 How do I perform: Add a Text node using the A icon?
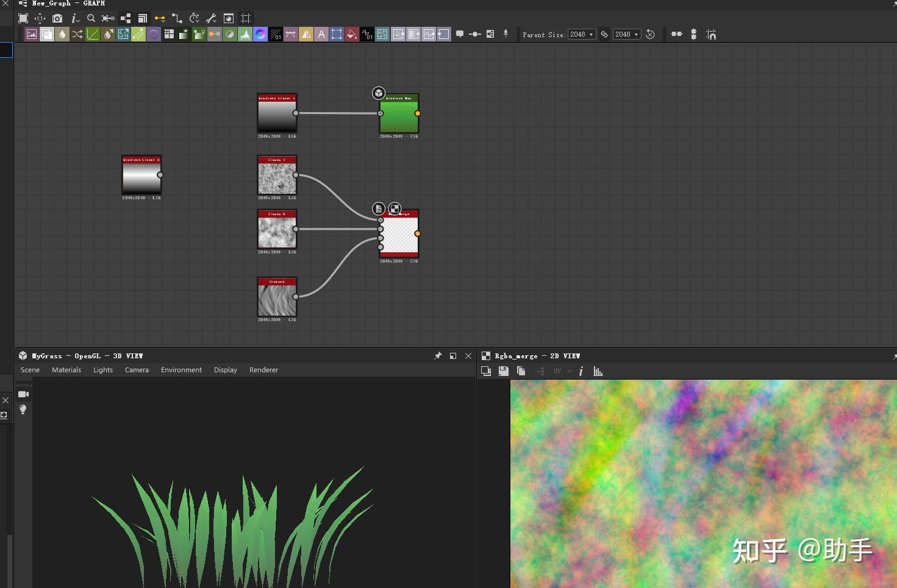click(321, 34)
